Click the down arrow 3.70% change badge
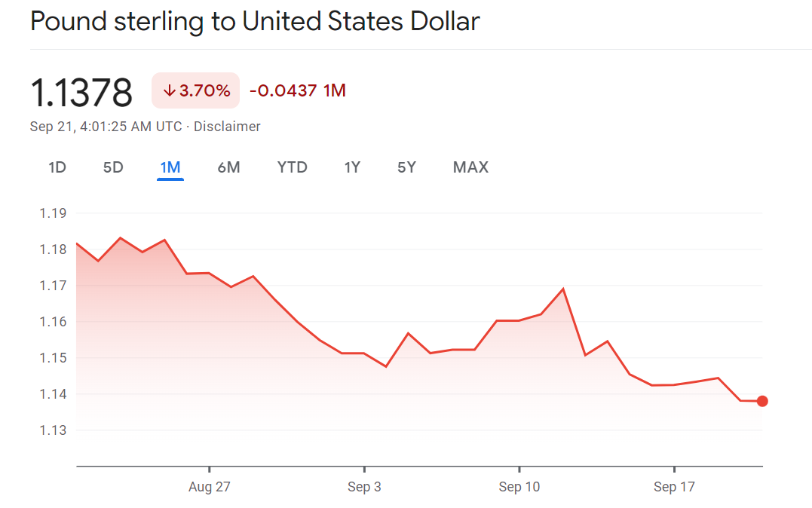812x508 pixels. [x=196, y=91]
